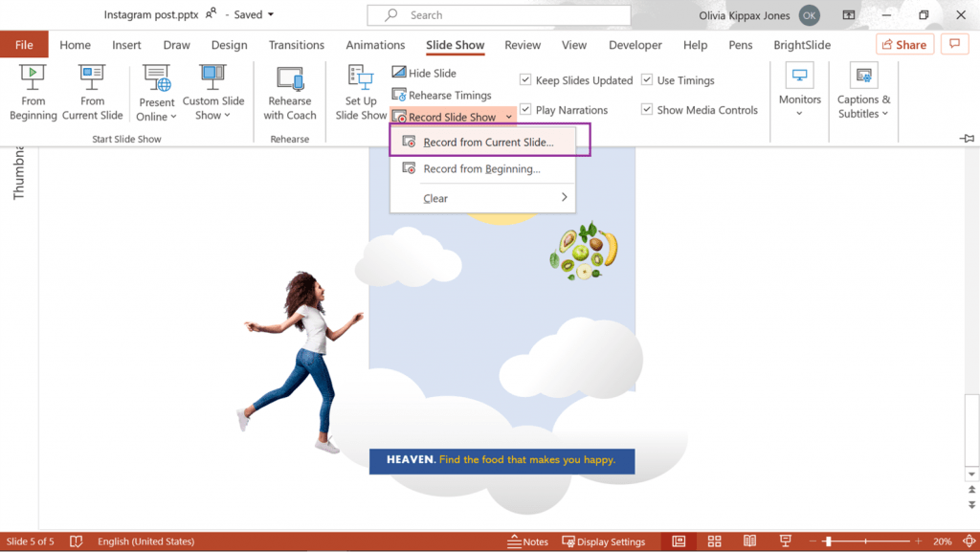Expand Present Online dropdown arrow
This screenshot has width=980, height=552.
point(174,117)
